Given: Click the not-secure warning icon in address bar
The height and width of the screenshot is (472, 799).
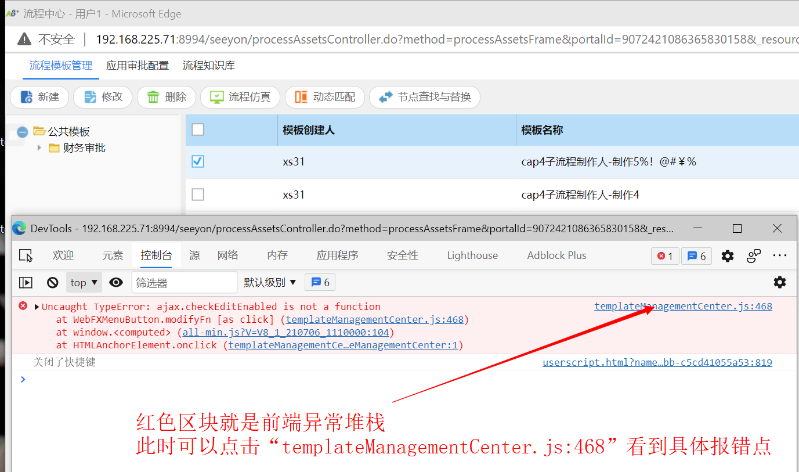Looking at the screenshot, I should (x=24, y=39).
